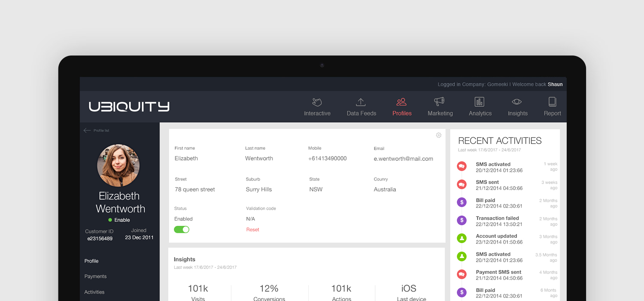Click the Mobile field +61413490000

tap(327, 158)
